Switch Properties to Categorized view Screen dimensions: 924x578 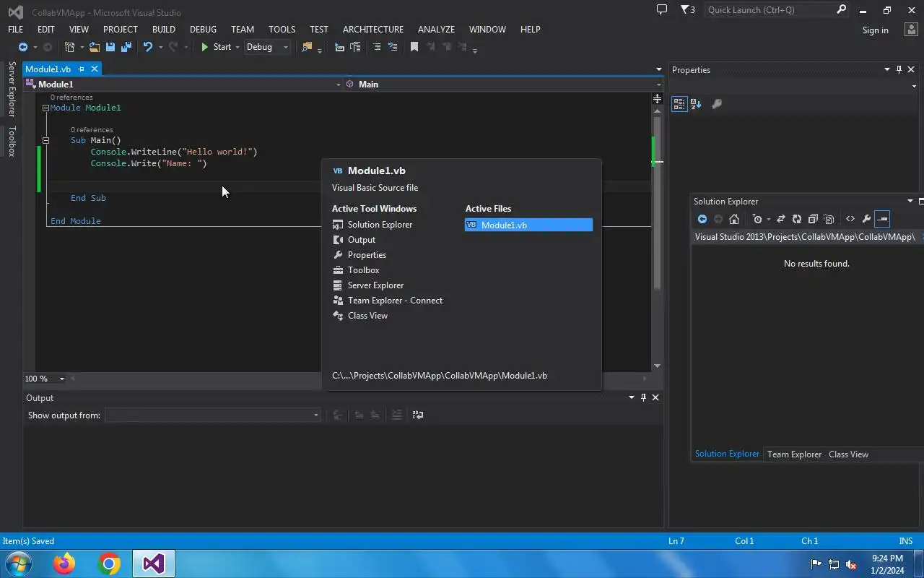click(679, 104)
